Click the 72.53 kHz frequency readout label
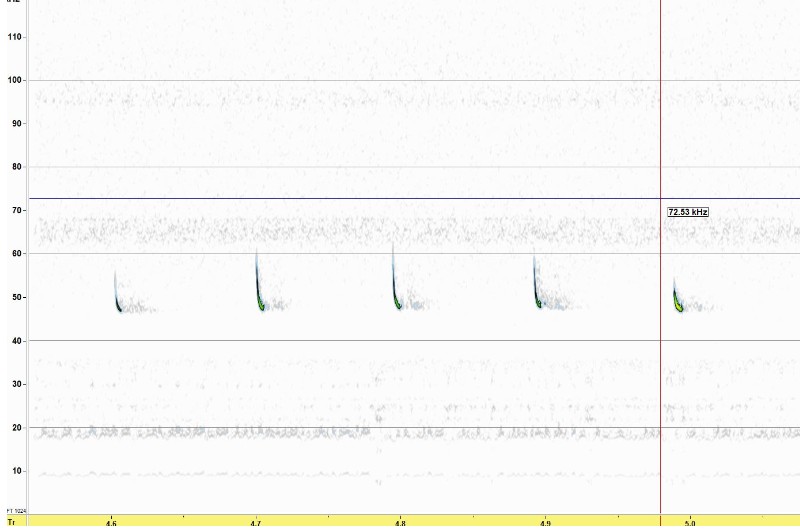Image resolution: width=800 pixels, height=532 pixels. point(688,212)
